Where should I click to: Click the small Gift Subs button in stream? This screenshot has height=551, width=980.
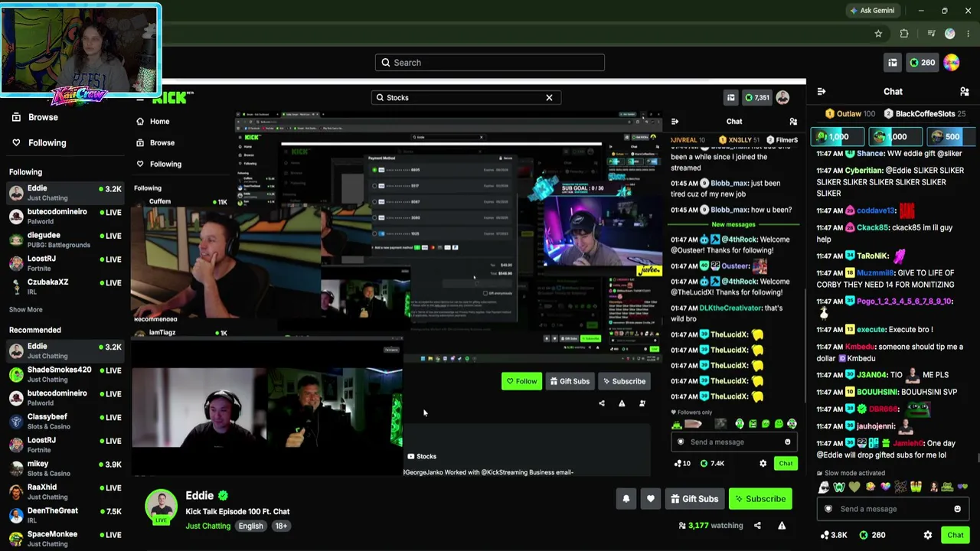coord(570,381)
